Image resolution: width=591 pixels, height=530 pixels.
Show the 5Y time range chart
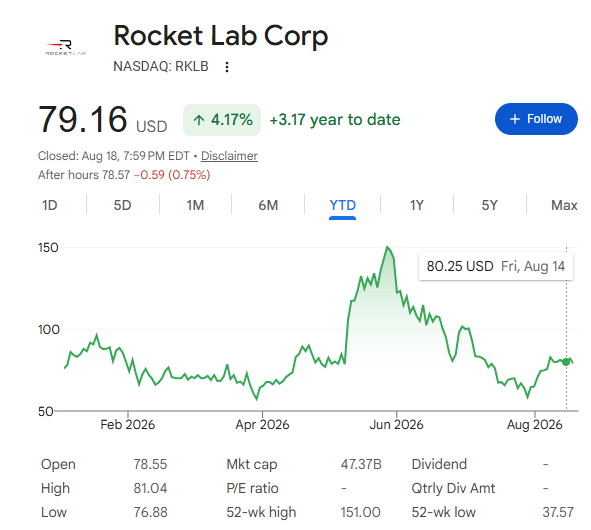[x=489, y=205]
